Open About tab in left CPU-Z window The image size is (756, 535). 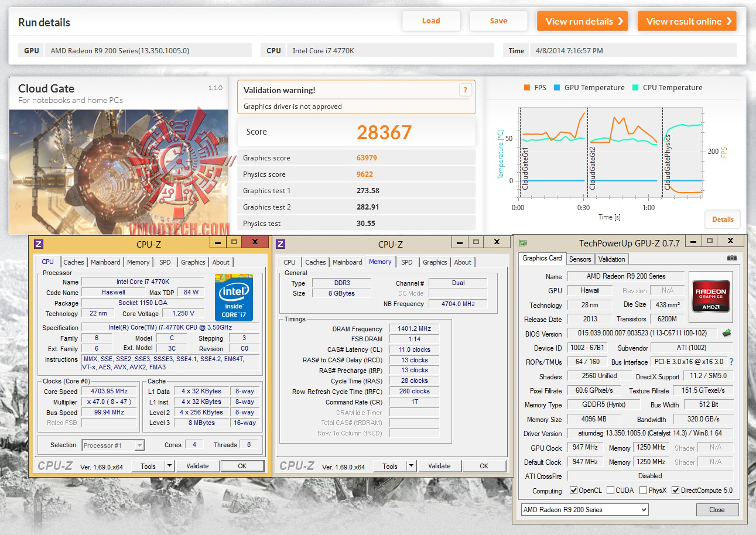point(221,262)
